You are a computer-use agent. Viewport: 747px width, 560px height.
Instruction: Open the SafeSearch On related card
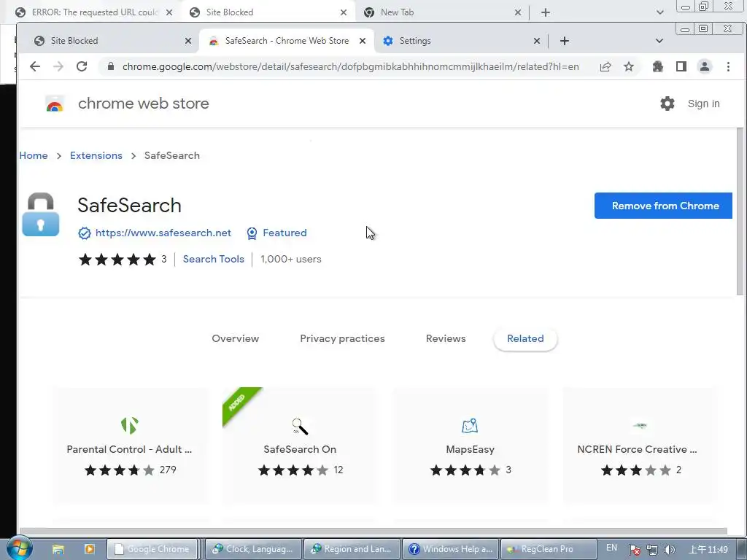click(x=300, y=445)
